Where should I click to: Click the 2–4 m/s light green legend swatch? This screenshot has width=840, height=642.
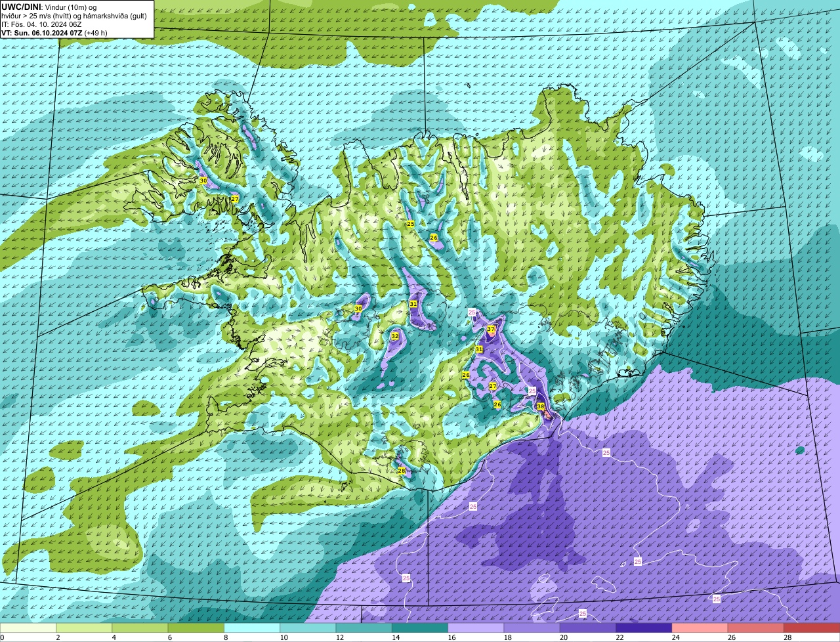(84, 628)
